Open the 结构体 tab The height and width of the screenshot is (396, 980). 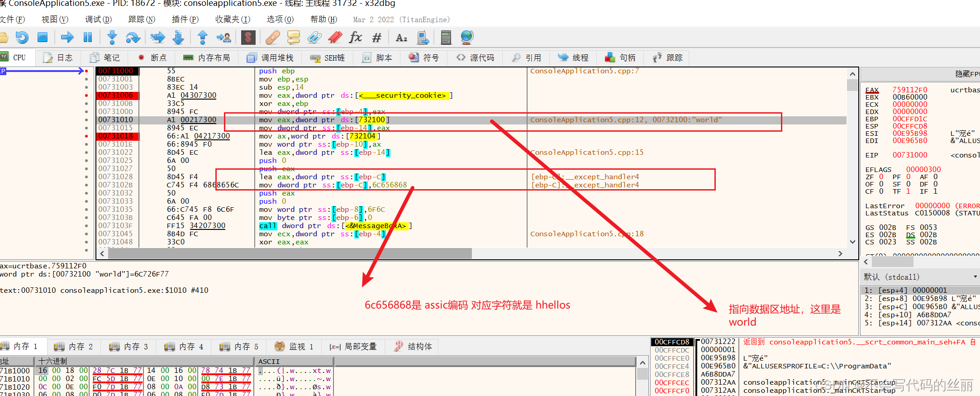[x=413, y=347]
